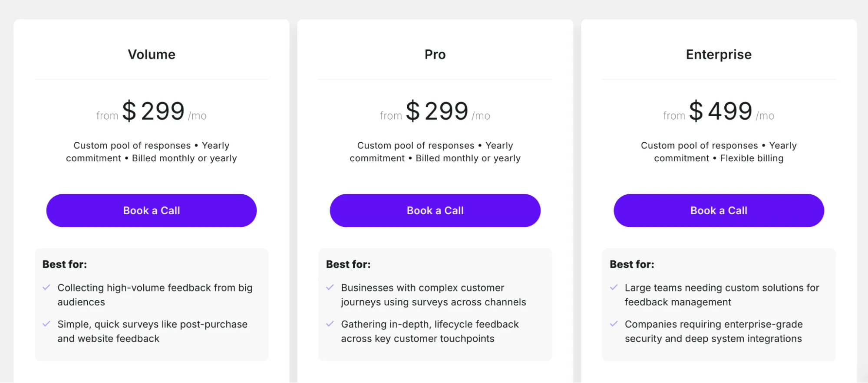The height and width of the screenshot is (383, 868).
Task: Click the $299 price under Volume
Action: (x=153, y=111)
